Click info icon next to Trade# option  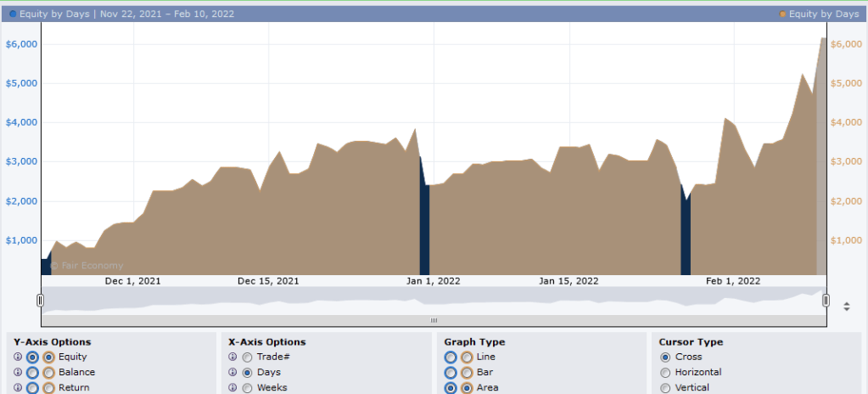point(232,357)
